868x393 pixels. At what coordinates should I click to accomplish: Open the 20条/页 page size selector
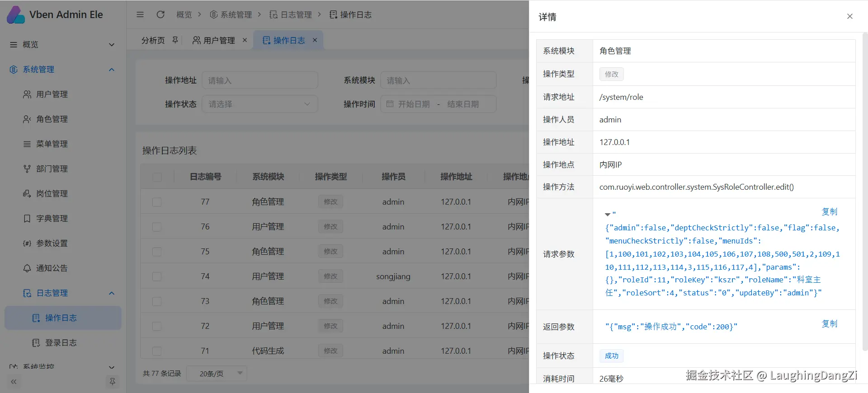point(217,374)
